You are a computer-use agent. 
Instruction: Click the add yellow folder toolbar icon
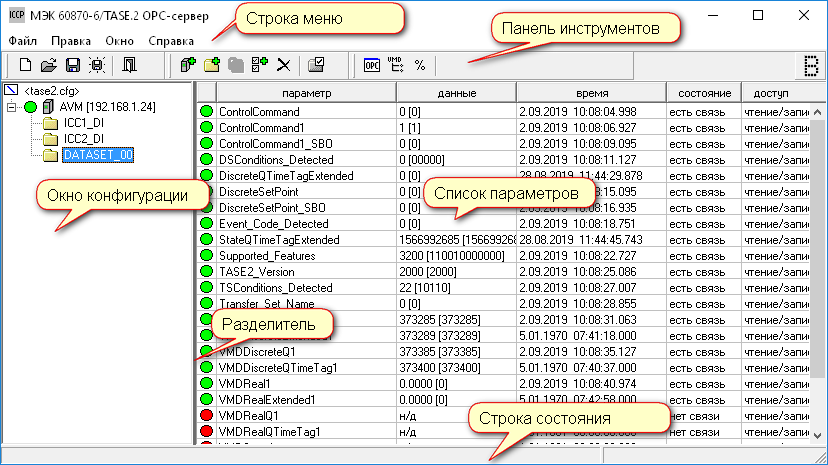(211, 65)
